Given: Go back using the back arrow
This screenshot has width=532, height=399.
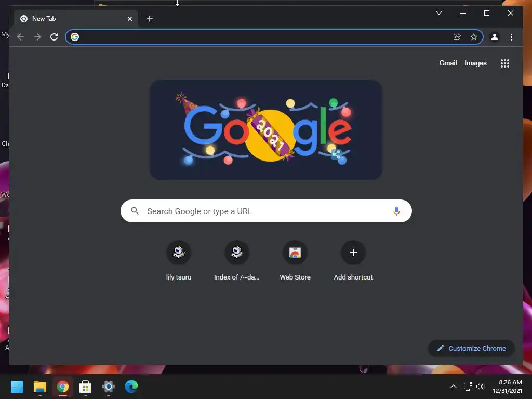Looking at the screenshot, I should [21, 37].
